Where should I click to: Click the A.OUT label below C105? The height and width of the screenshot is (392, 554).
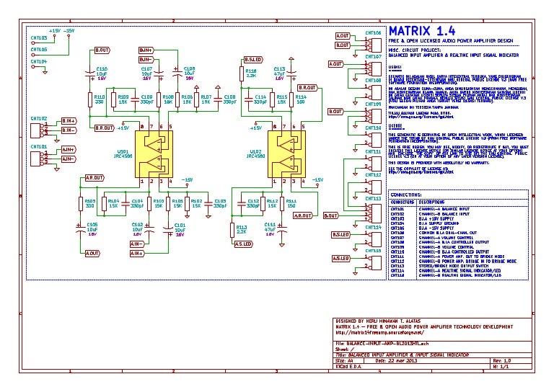(92, 253)
